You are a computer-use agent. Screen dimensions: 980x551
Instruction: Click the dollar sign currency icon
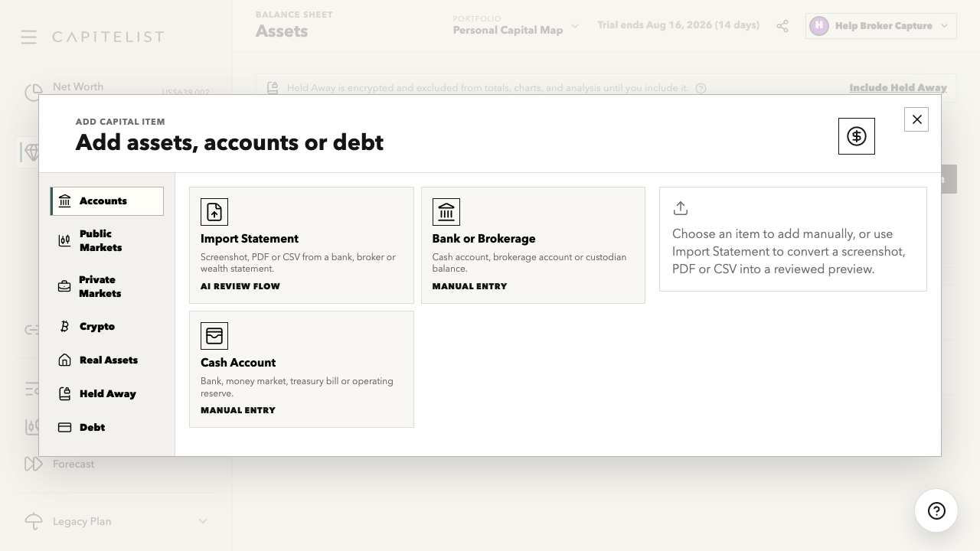[856, 136]
